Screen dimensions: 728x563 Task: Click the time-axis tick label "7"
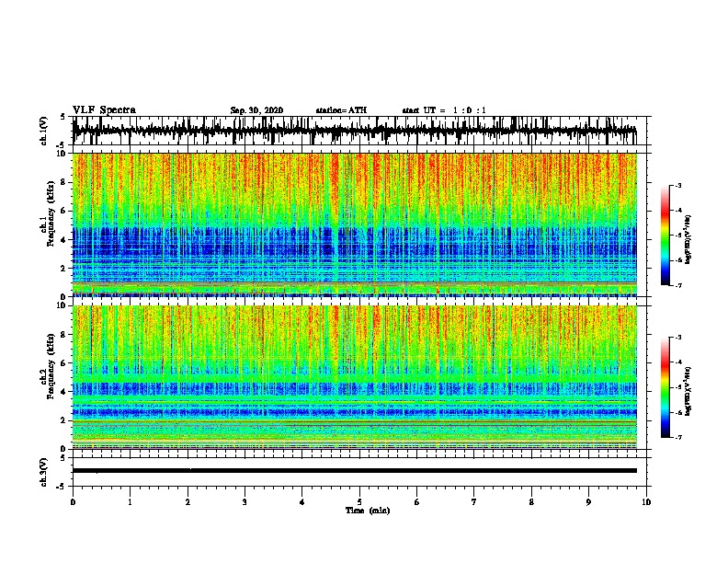[x=474, y=502]
